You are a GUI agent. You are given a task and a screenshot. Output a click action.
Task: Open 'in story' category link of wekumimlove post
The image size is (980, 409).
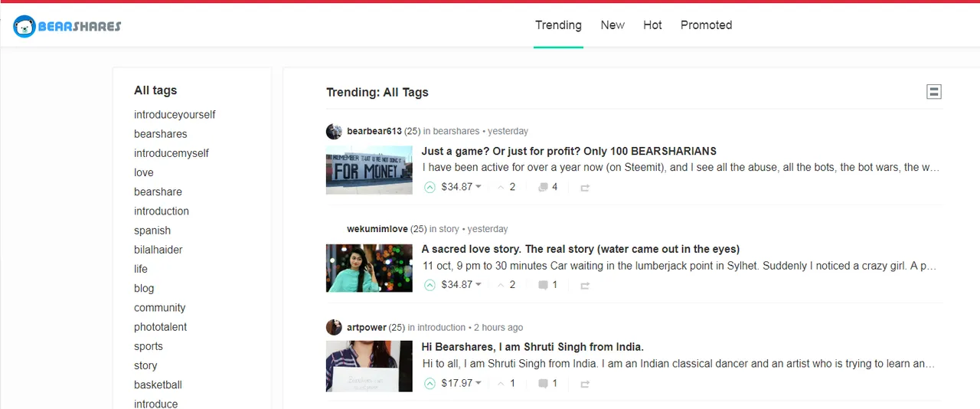pyautogui.click(x=449, y=229)
